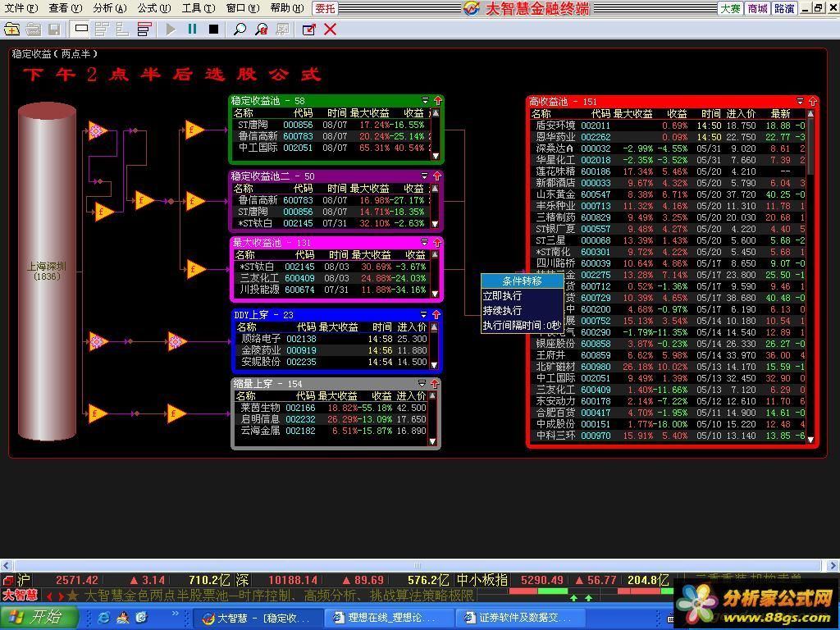
Task: Switch to 理想在线_理想论 taskbar window
Action: tap(389, 618)
